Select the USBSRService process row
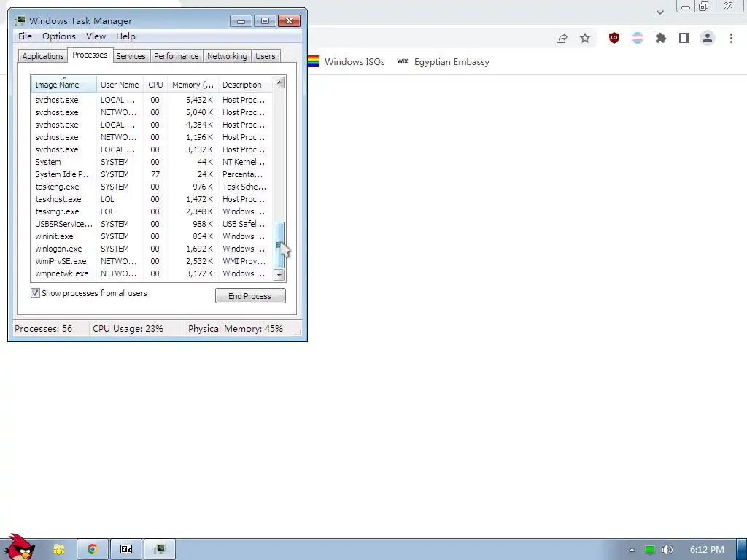Screen dimensions: 747x560 [x=152, y=224]
